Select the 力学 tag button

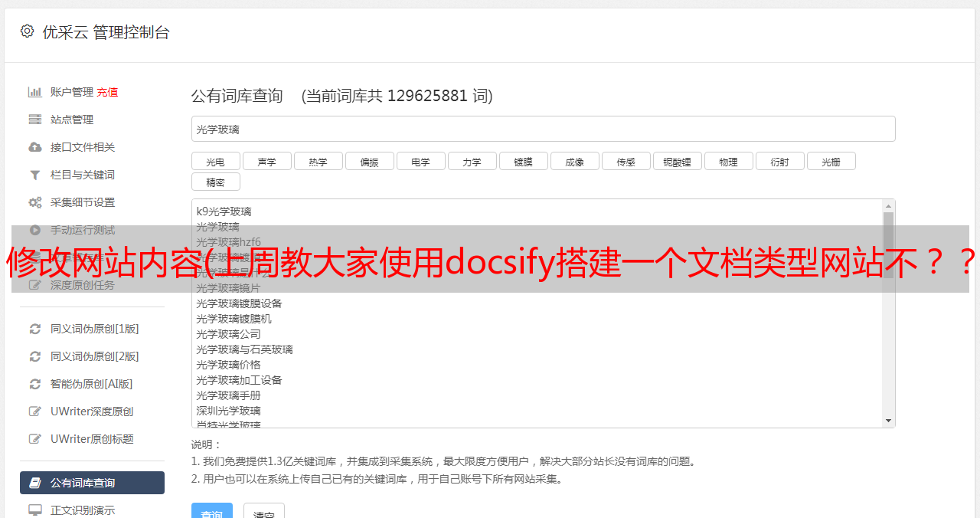coord(472,161)
